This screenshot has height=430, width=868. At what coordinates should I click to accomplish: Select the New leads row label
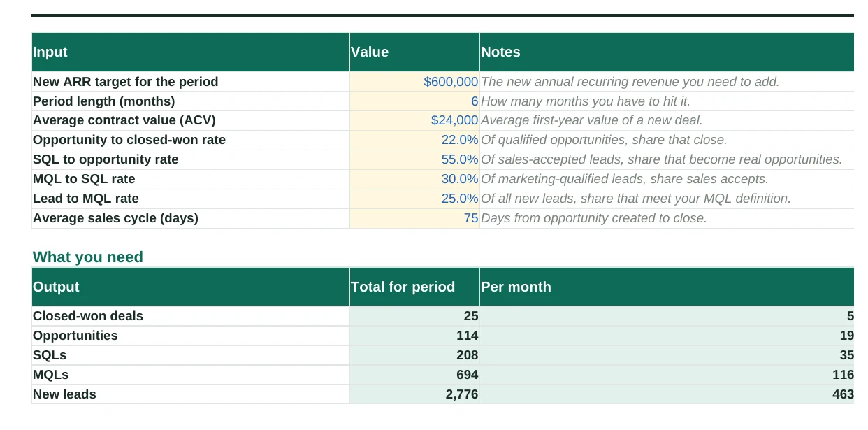pos(64,394)
